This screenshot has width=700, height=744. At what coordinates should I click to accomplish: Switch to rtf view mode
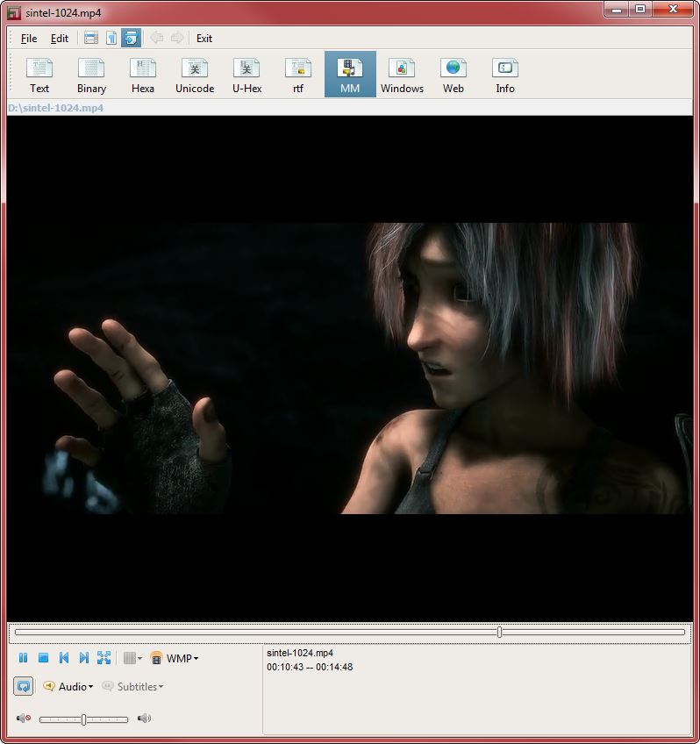tap(298, 75)
